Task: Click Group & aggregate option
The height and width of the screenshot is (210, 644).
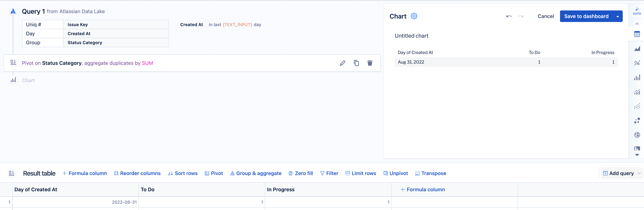Action: (x=256, y=173)
